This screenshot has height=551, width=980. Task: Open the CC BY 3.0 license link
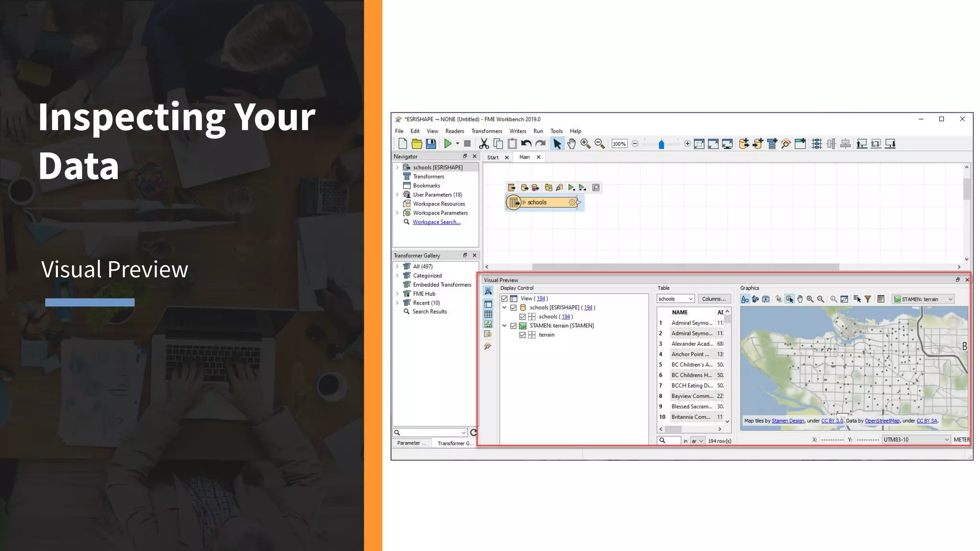[832, 421]
